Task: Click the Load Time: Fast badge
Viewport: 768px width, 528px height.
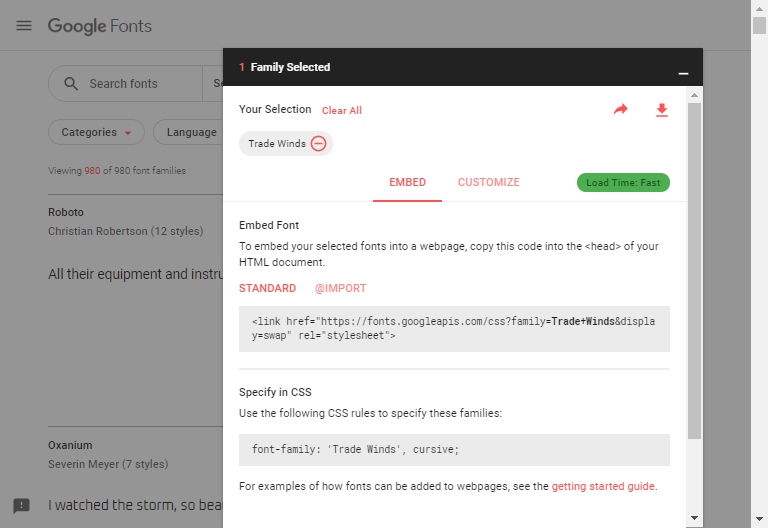Action: pos(623,183)
